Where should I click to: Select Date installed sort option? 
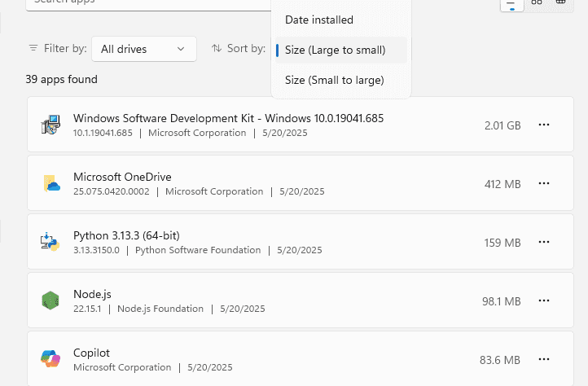pyautogui.click(x=319, y=20)
